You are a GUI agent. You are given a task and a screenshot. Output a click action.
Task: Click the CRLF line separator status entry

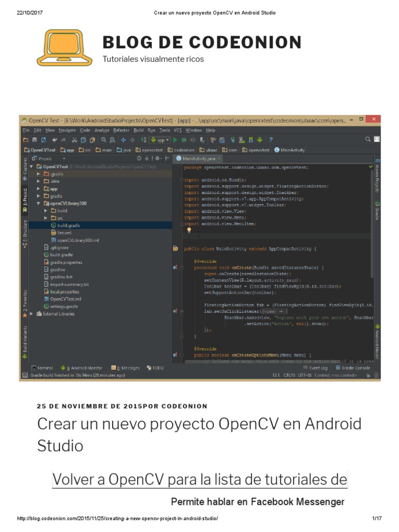point(289,375)
